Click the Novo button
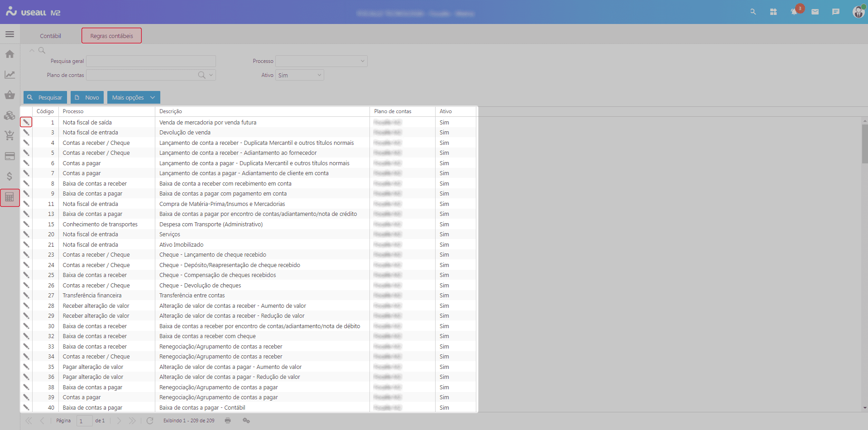 pos(87,97)
